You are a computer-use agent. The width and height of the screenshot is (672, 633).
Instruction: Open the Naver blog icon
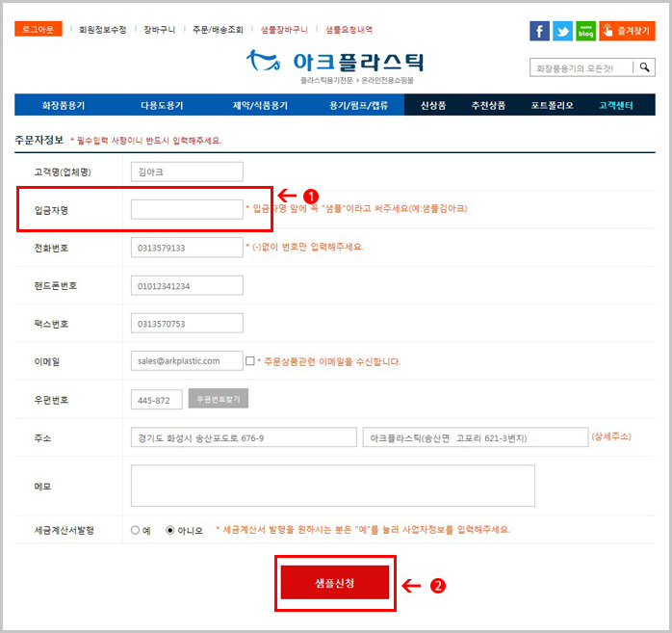[585, 31]
